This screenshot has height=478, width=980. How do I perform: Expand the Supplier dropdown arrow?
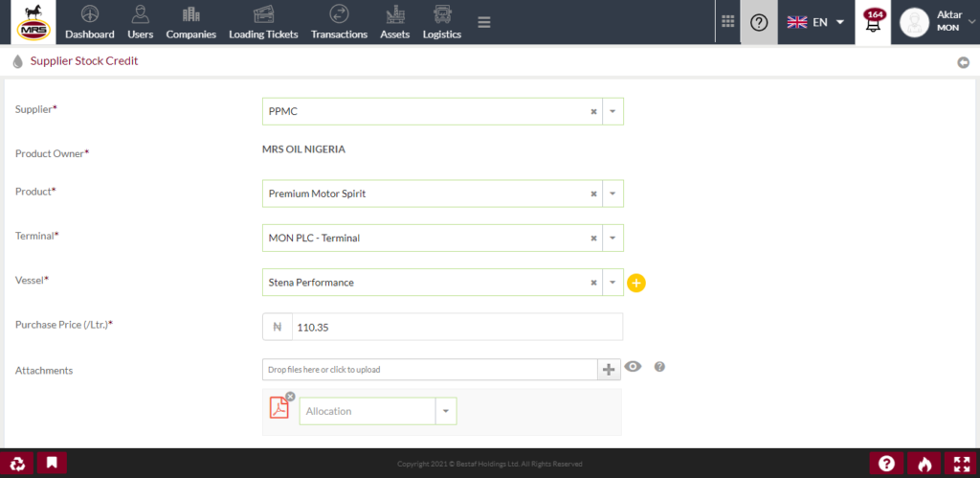612,111
